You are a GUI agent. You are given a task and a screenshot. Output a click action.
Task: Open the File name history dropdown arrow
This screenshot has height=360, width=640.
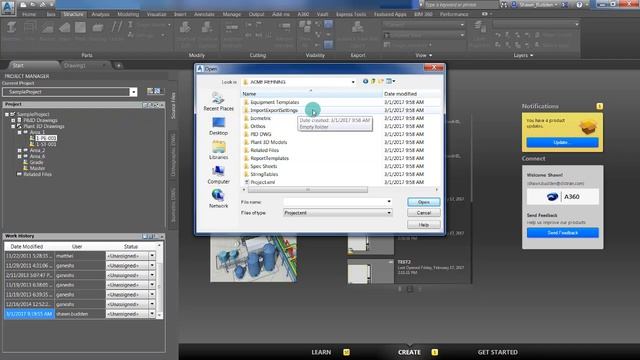coord(389,202)
